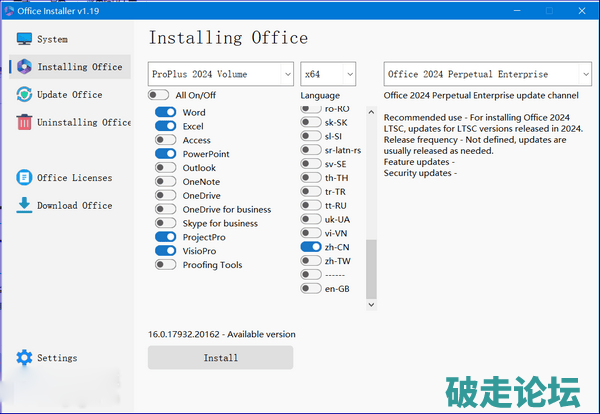The height and width of the screenshot is (414, 600).
Task: Expand the x64 architecture dropdown
Action: tap(328, 74)
